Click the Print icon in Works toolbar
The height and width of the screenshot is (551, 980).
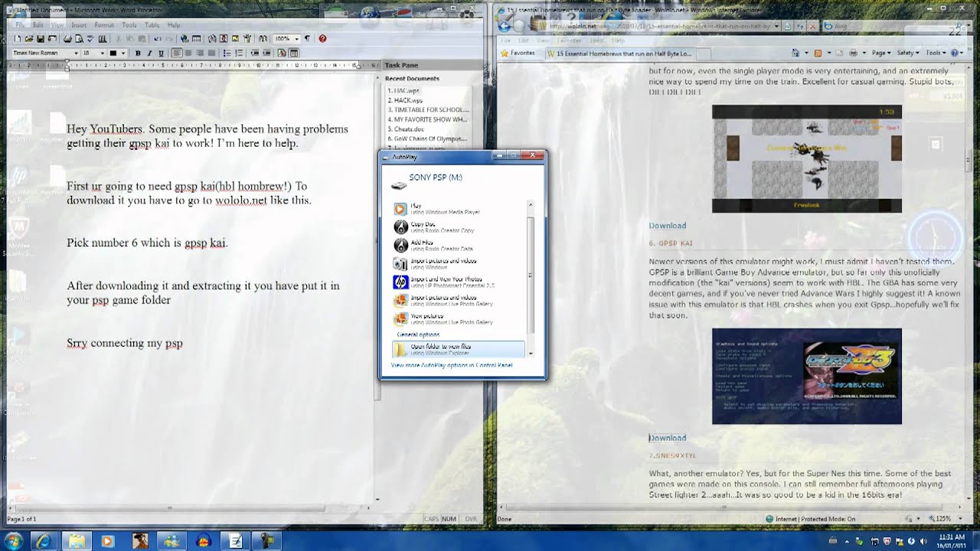pos(67,39)
